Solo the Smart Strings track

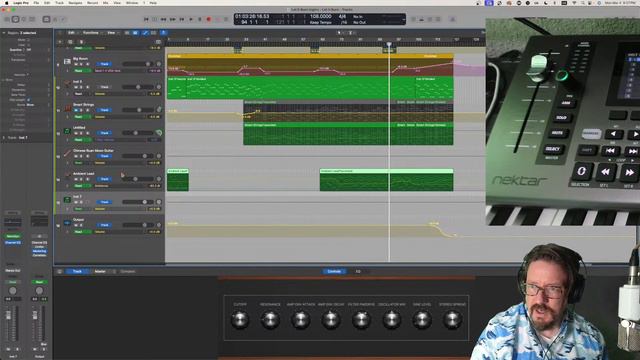[81, 110]
